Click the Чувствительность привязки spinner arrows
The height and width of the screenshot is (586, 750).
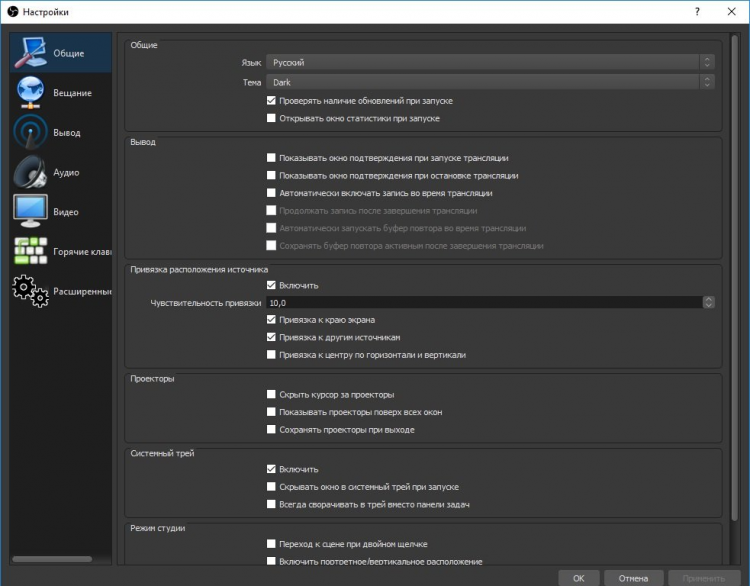point(708,302)
